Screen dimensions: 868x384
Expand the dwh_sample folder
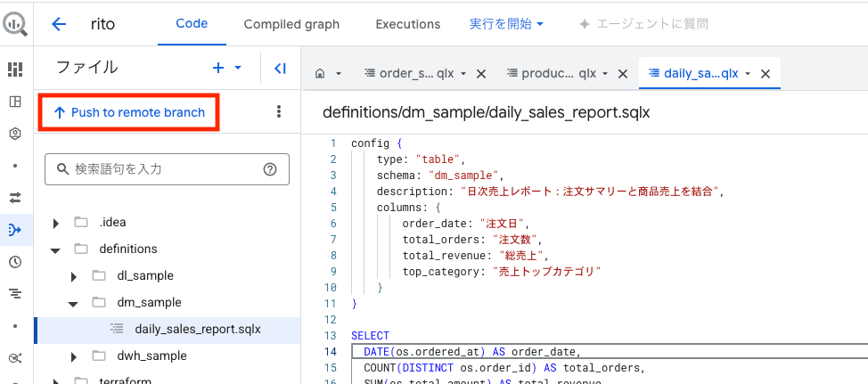click(x=75, y=356)
